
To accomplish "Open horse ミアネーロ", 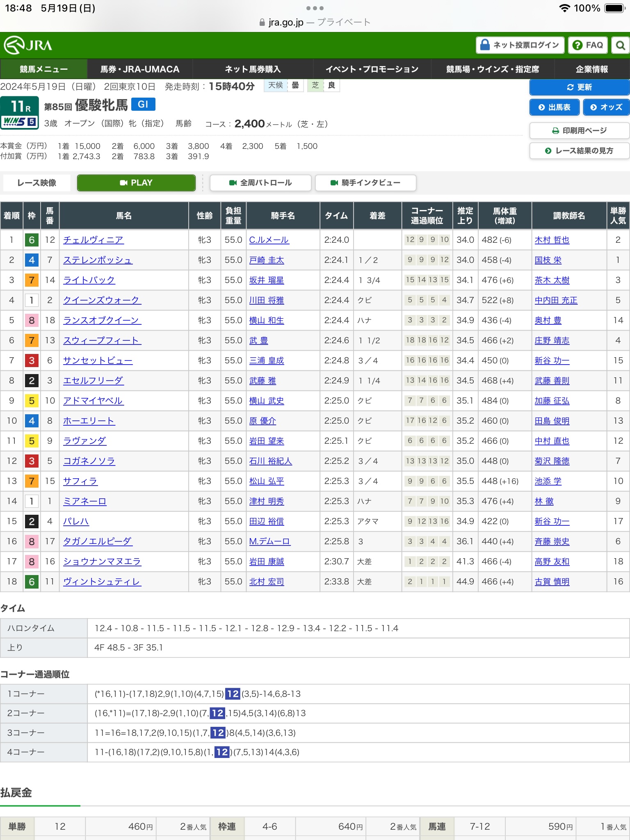I will click(84, 501).
